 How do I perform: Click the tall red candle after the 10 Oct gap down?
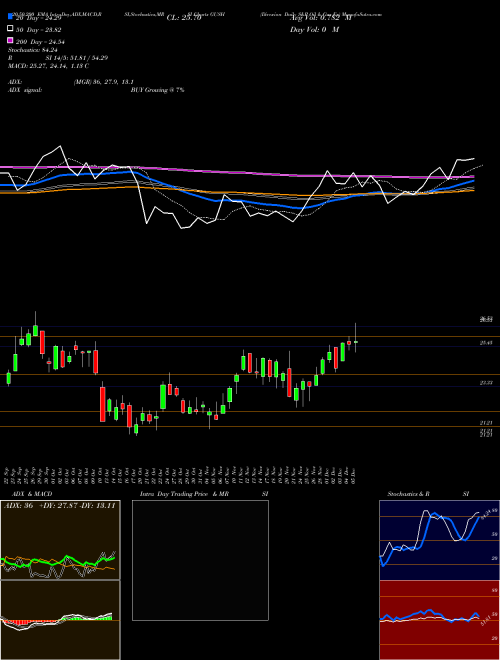click(x=102, y=402)
